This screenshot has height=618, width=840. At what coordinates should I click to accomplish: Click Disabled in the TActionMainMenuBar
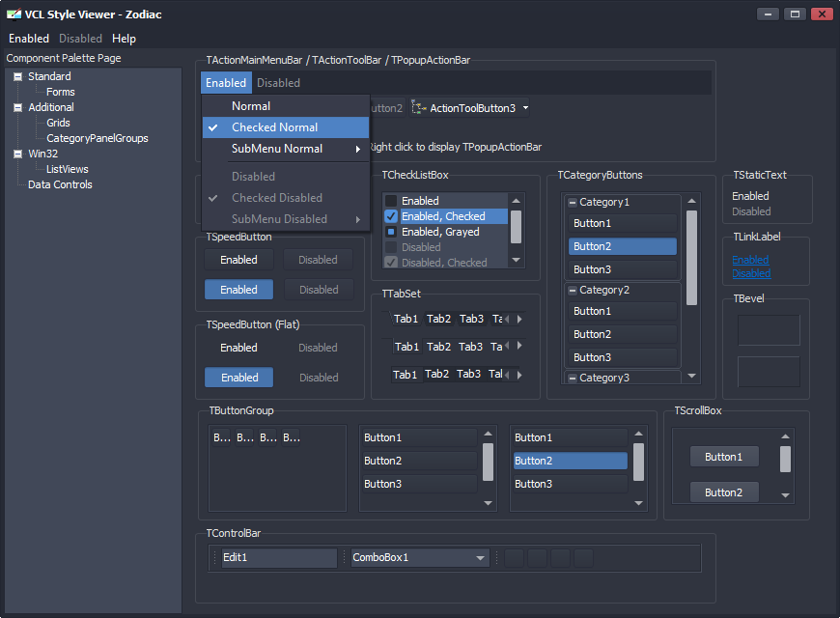279,83
